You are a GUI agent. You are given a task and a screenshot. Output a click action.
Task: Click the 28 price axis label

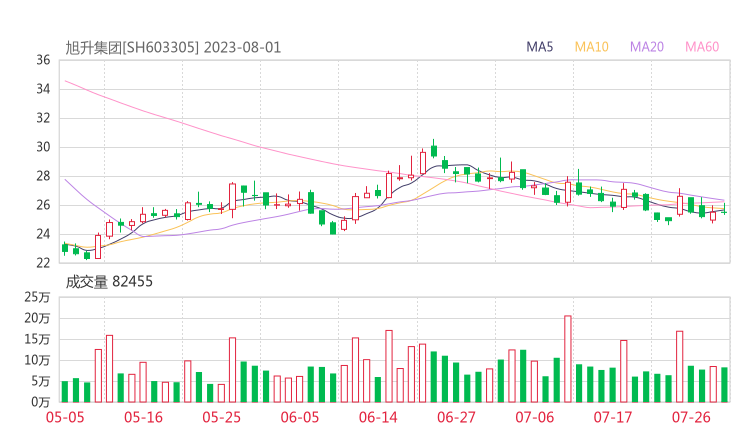(x=43, y=176)
